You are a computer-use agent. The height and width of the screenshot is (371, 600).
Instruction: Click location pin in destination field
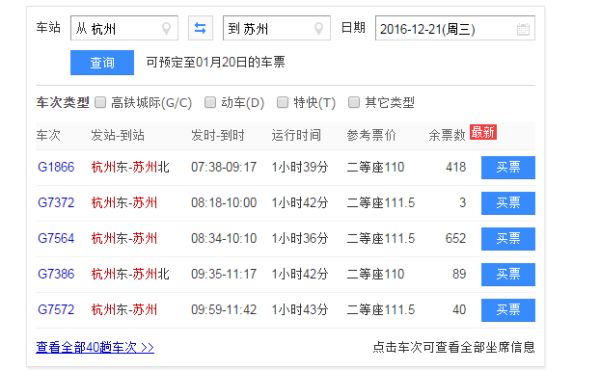point(318,28)
